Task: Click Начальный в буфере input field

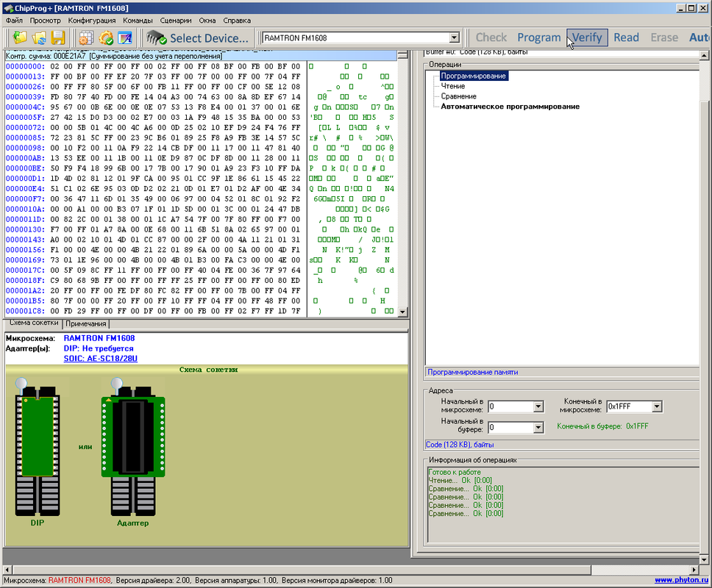Action: click(x=510, y=427)
